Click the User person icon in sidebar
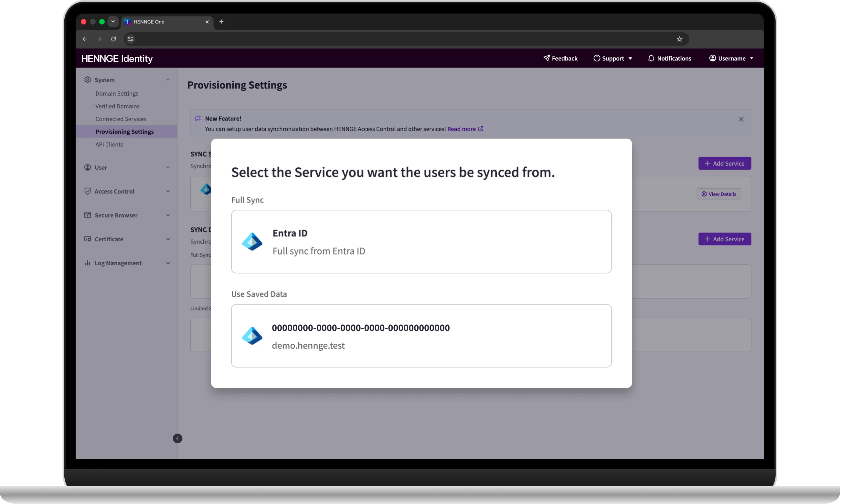Viewport: 841px width, 504px height. point(88,167)
